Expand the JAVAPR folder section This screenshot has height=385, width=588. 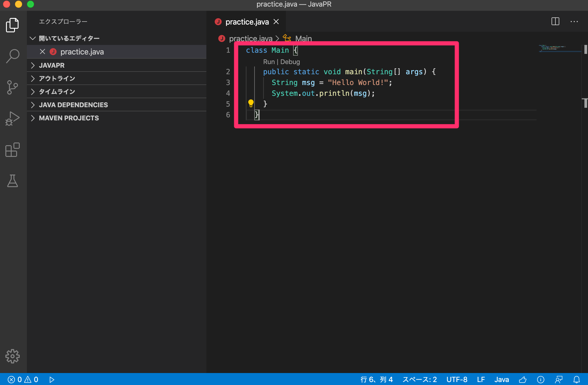pos(117,65)
